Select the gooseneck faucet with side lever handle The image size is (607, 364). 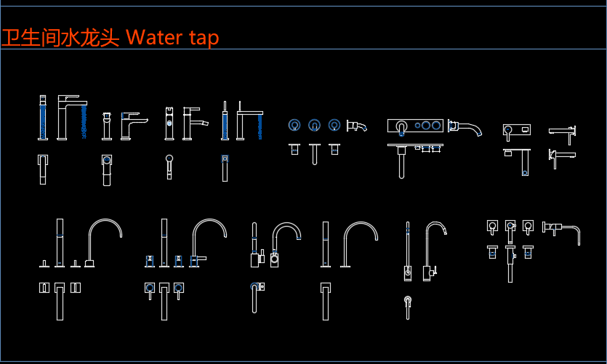click(286, 244)
